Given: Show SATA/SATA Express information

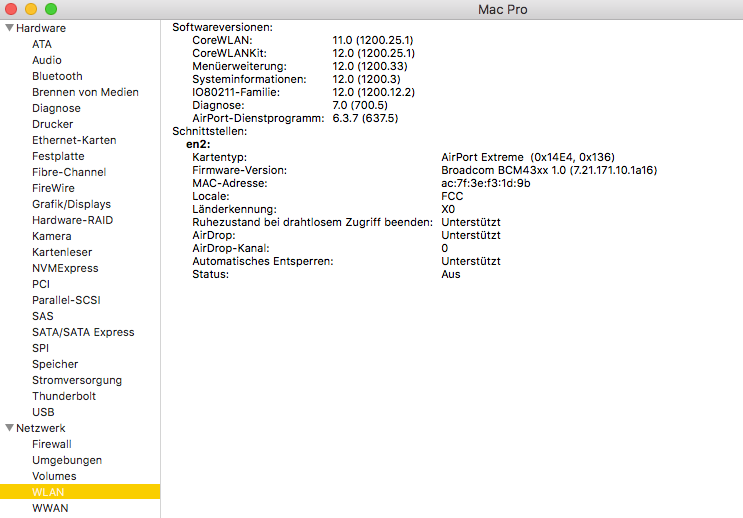Looking at the screenshot, I should click(83, 332).
